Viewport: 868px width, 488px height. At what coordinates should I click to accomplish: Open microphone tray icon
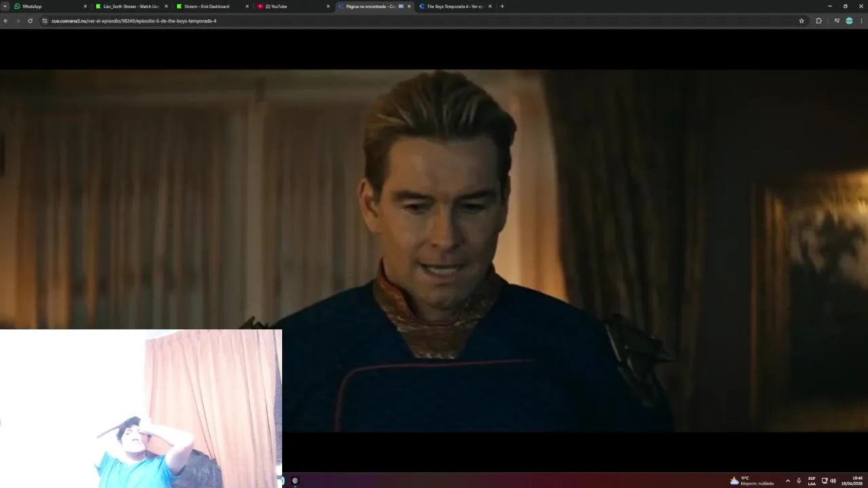coord(799,481)
